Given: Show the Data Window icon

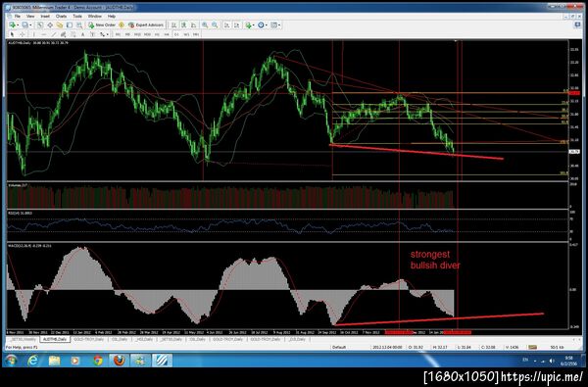Looking at the screenshot, I should coord(50,24).
